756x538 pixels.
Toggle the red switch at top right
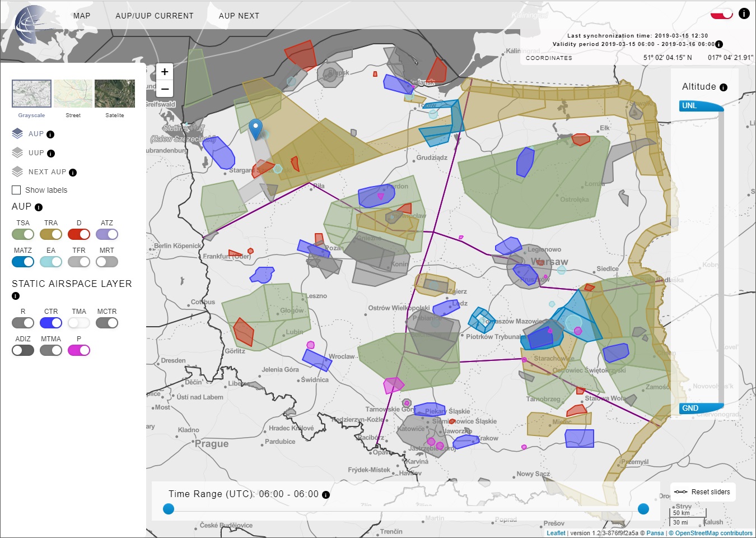(722, 13)
